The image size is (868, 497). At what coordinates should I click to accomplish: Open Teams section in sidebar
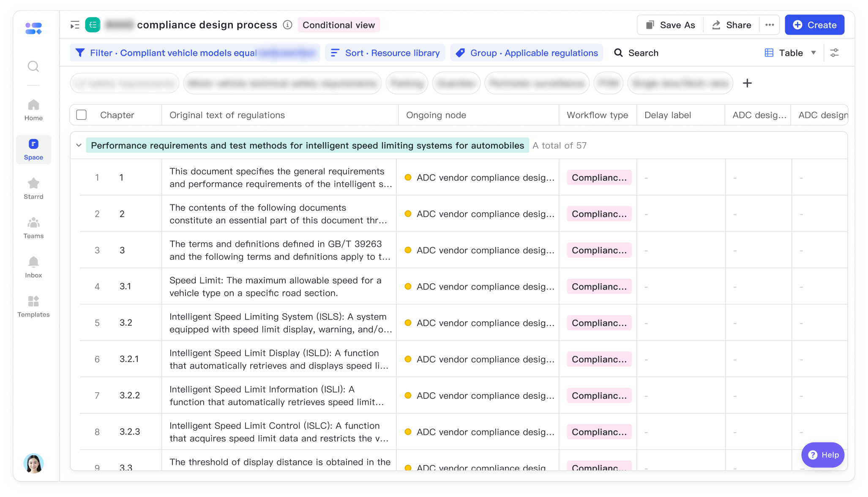pyautogui.click(x=33, y=227)
